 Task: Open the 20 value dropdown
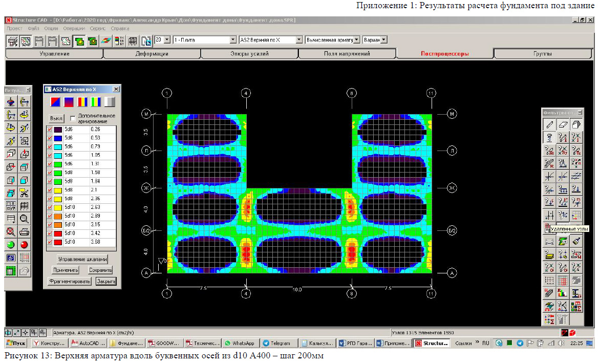pyautogui.click(x=167, y=40)
